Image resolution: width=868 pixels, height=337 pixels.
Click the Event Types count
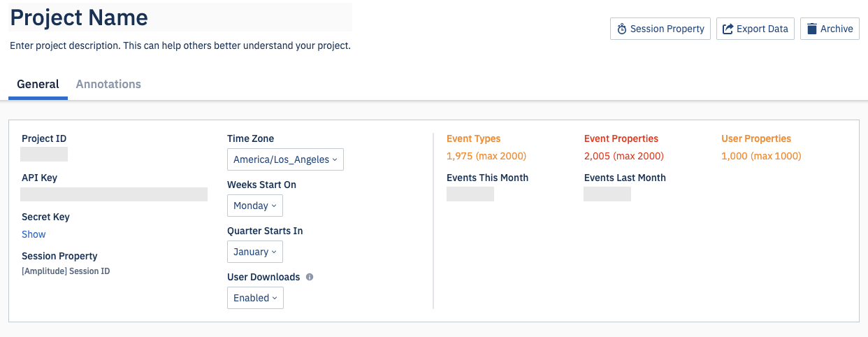point(486,156)
